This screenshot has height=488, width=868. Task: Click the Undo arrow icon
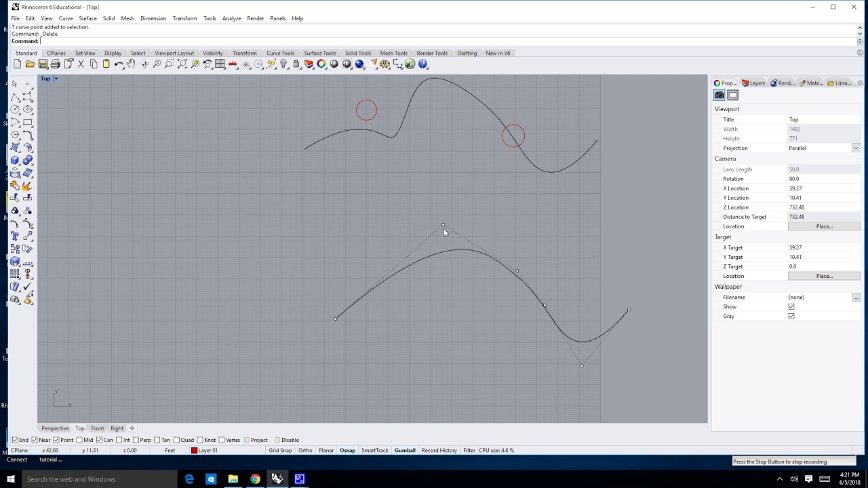tap(119, 64)
